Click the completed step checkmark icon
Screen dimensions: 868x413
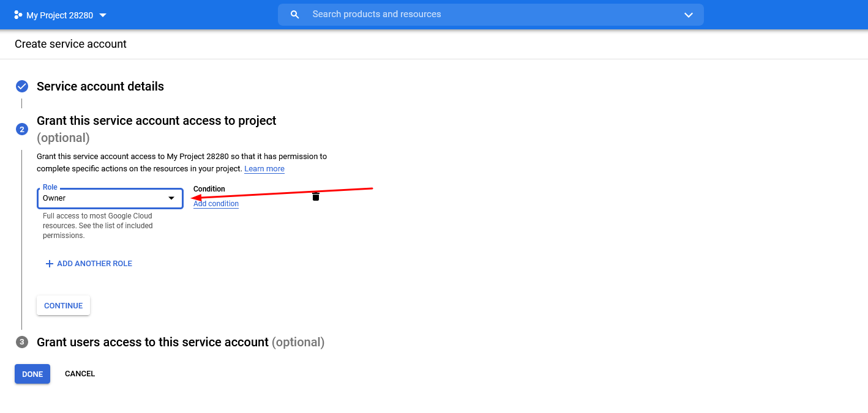[22, 86]
